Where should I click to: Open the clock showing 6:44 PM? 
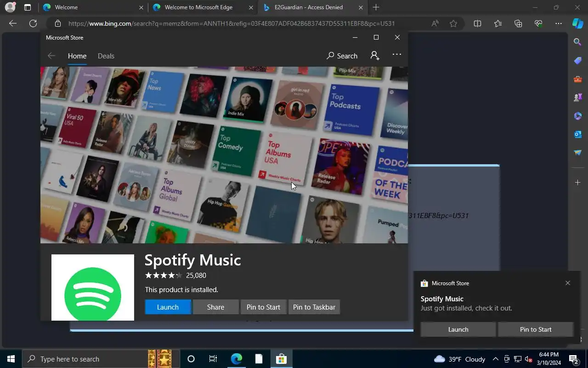(x=549, y=359)
